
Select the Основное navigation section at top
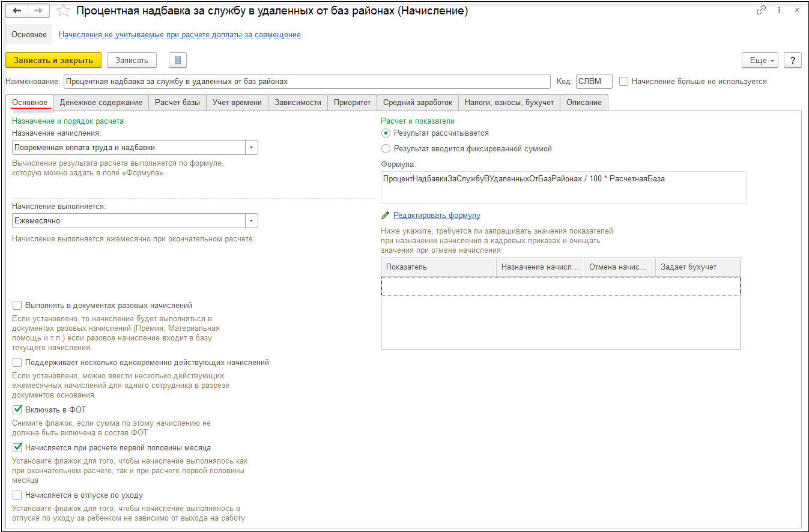tap(29, 35)
